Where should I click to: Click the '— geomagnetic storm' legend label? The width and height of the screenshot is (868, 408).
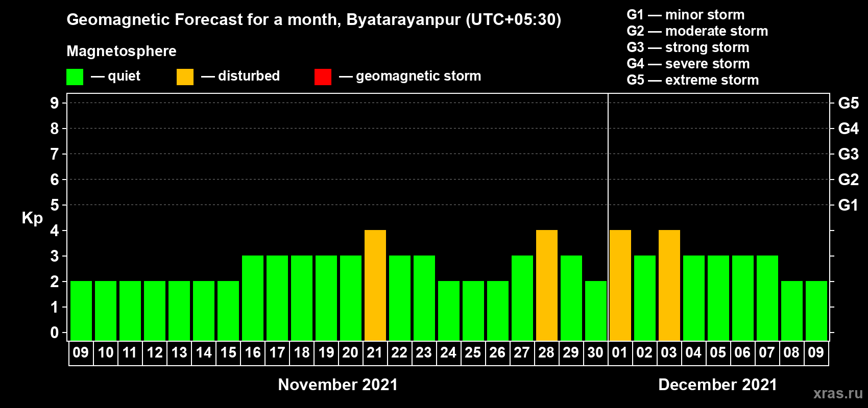(410, 76)
